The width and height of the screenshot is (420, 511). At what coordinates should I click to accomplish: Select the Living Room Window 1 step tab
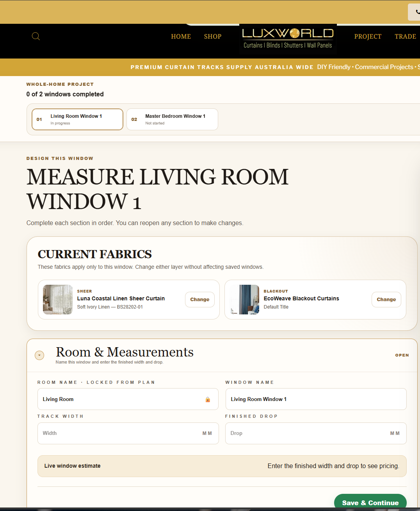click(77, 119)
